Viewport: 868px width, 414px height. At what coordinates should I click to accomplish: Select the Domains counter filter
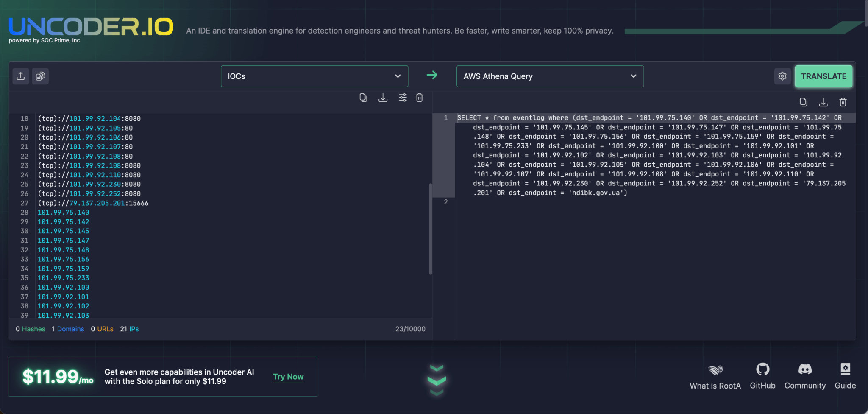[x=68, y=329]
